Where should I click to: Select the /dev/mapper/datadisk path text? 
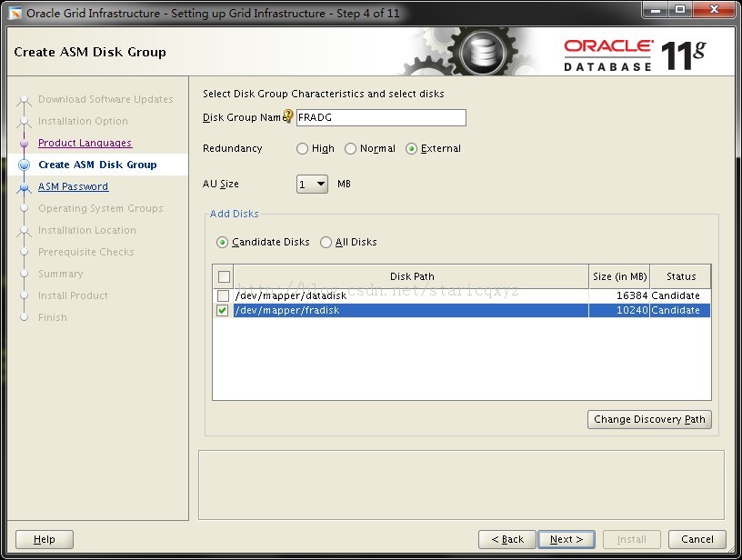[x=291, y=295]
